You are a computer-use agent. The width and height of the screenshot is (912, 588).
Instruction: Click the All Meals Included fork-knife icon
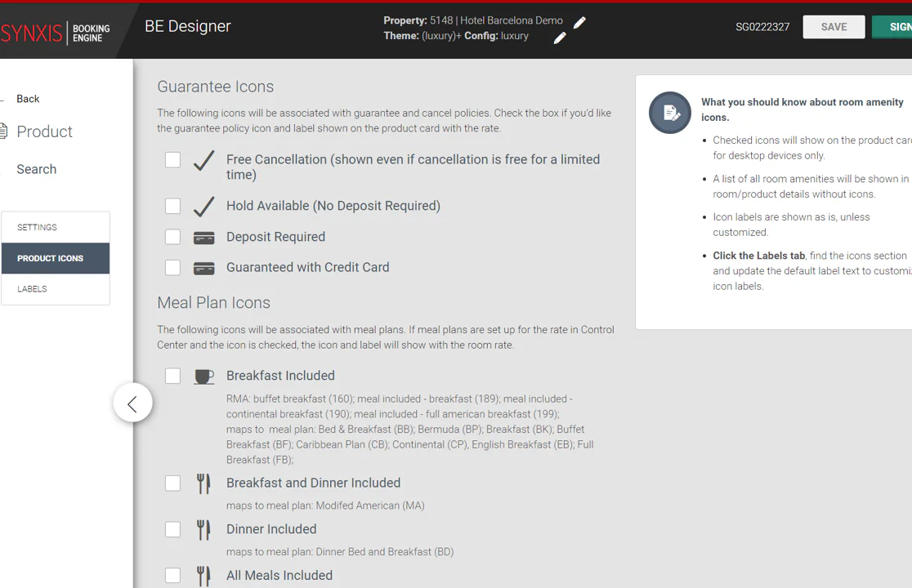pos(203,577)
